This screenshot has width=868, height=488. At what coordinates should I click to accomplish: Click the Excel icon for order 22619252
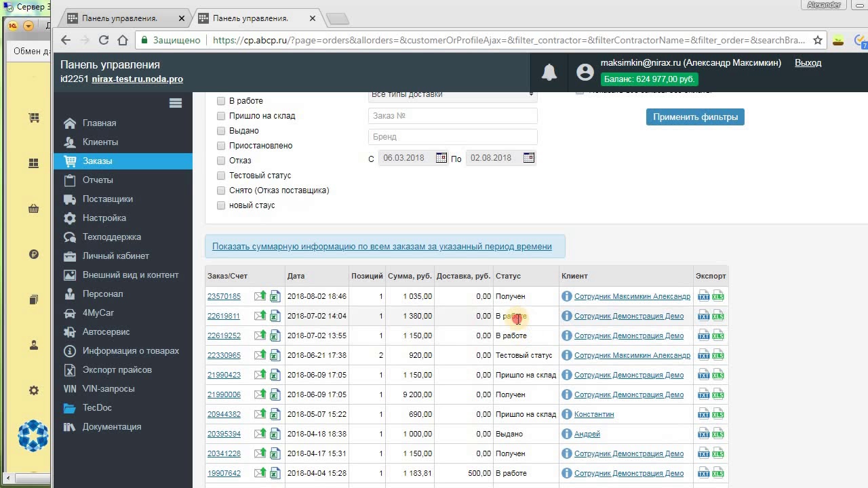tap(275, 335)
